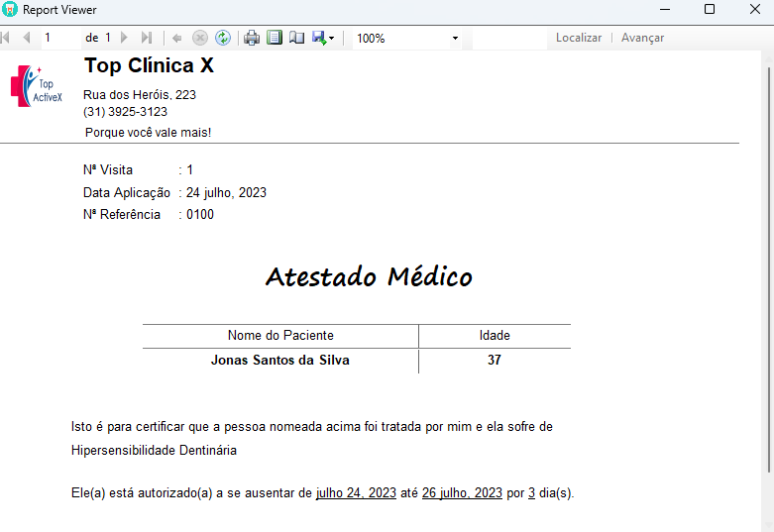Click phone number (31) 3925-3123
The image size is (774, 532).
click(126, 112)
